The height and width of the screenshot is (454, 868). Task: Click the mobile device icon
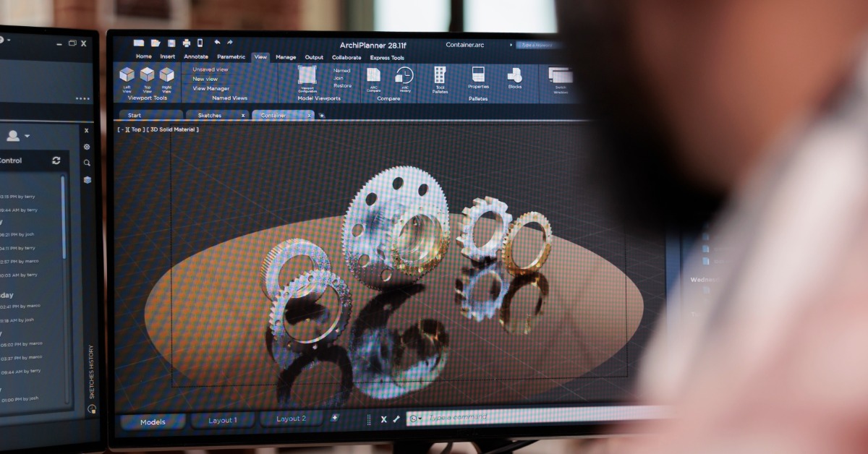pyautogui.click(x=200, y=43)
